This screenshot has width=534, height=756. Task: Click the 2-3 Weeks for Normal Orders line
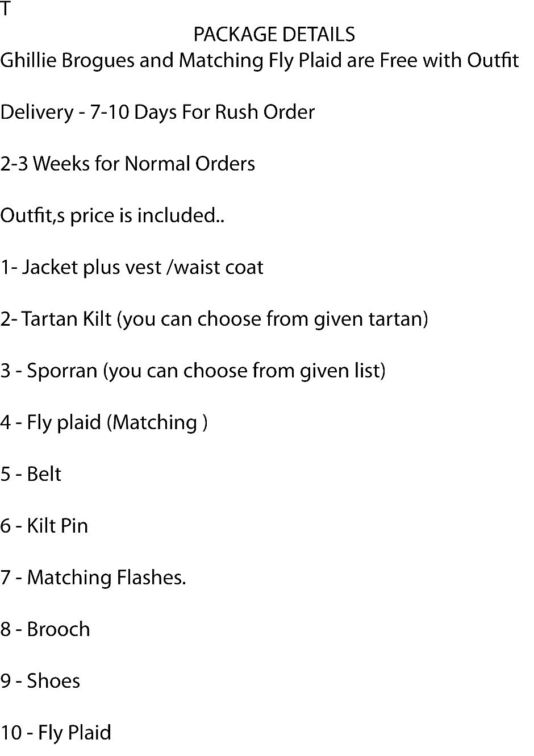pos(128,164)
